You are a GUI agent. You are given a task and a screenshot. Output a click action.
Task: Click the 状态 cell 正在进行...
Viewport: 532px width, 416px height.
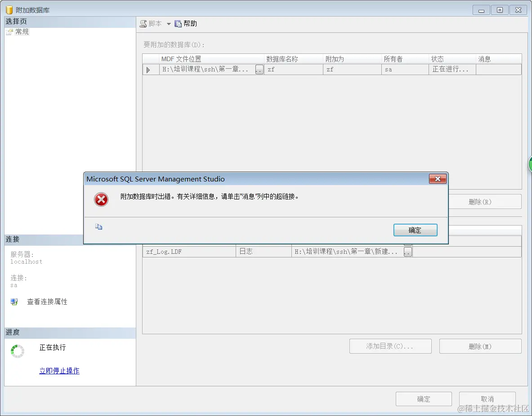coord(452,70)
